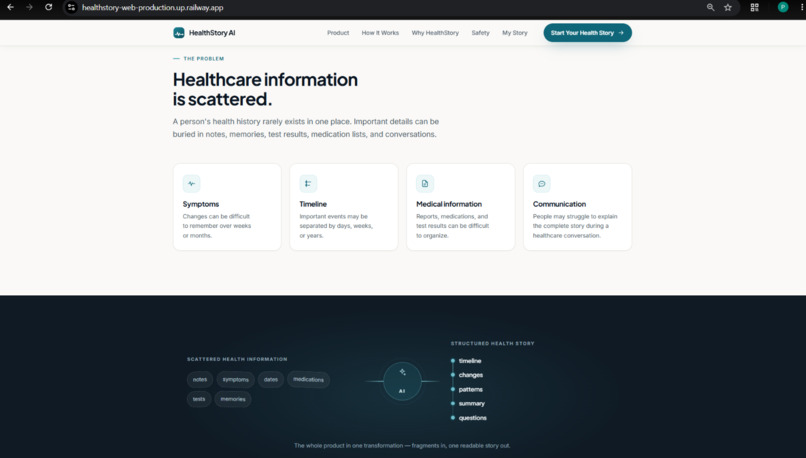The image size is (806, 458).
Task: Click the Symptoms card title
Action: [x=200, y=204]
